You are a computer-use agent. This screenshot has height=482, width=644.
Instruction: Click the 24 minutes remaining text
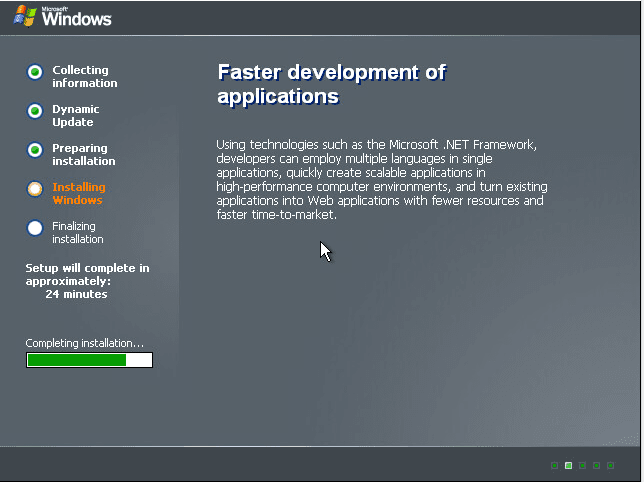pyautogui.click(x=76, y=294)
